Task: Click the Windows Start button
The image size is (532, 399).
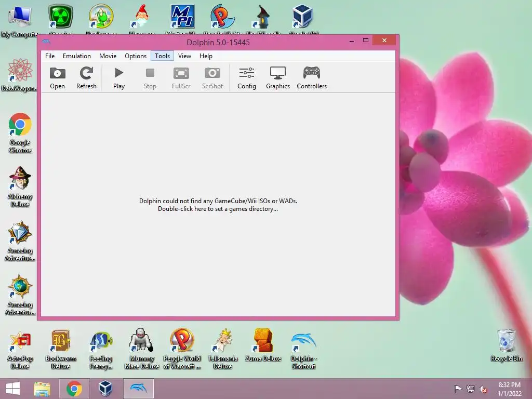Action: click(13, 389)
